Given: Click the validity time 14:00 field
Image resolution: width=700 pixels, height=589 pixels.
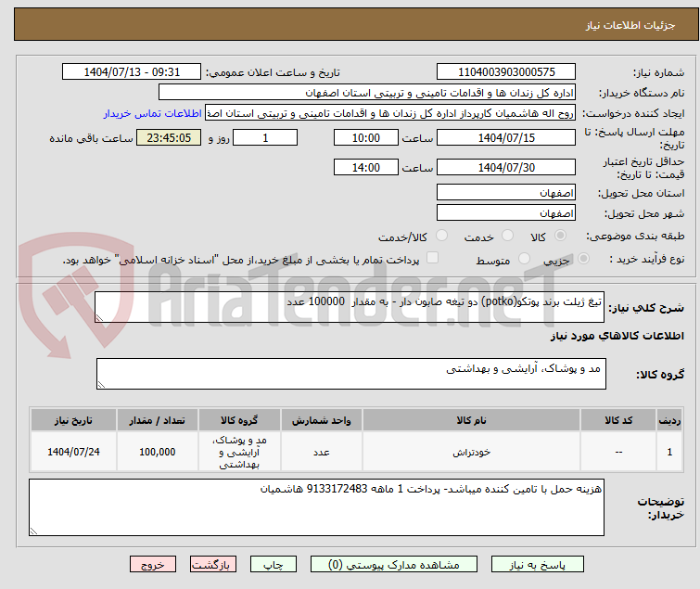Looking at the screenshot, I should click(365, 167).
